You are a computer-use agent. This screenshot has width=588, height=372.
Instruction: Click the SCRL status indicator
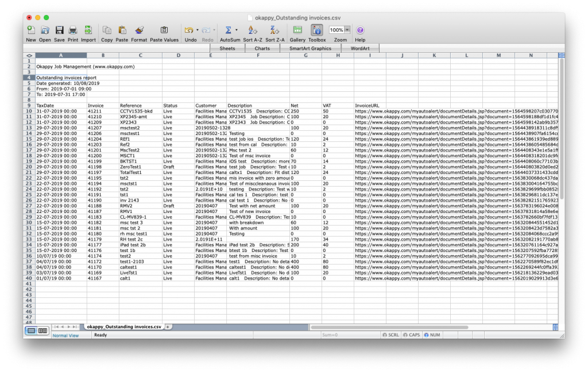tap(390, 335)
